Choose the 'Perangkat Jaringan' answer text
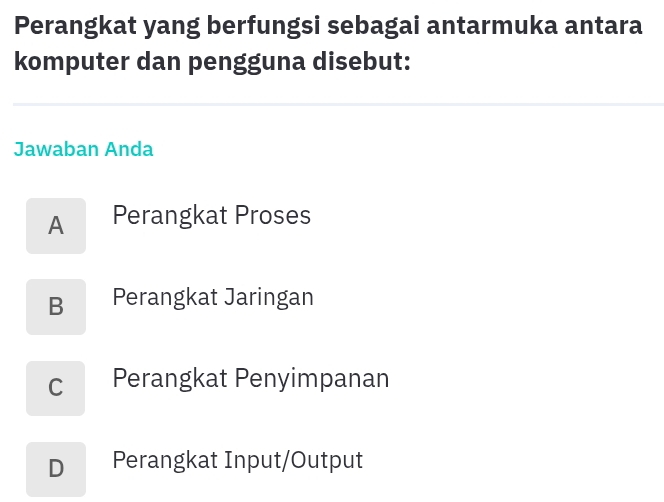This screenshot has height=502, width=664. coord(213,298)
